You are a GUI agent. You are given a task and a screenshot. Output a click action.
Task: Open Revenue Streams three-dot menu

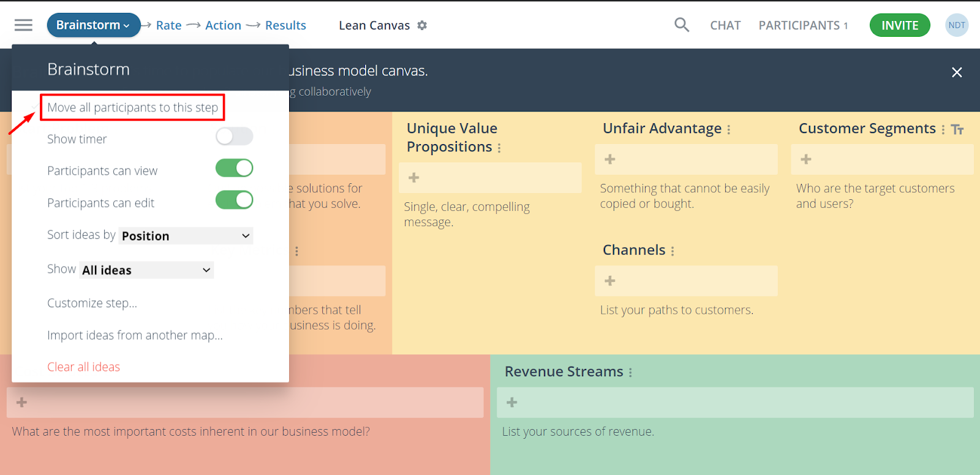tap(630, 373)
